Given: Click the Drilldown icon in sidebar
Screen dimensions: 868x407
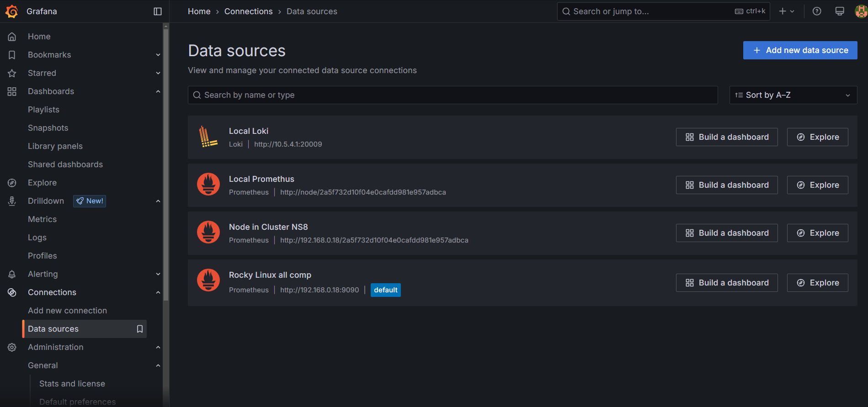Looking at the screenshot, I should (12, 201).
